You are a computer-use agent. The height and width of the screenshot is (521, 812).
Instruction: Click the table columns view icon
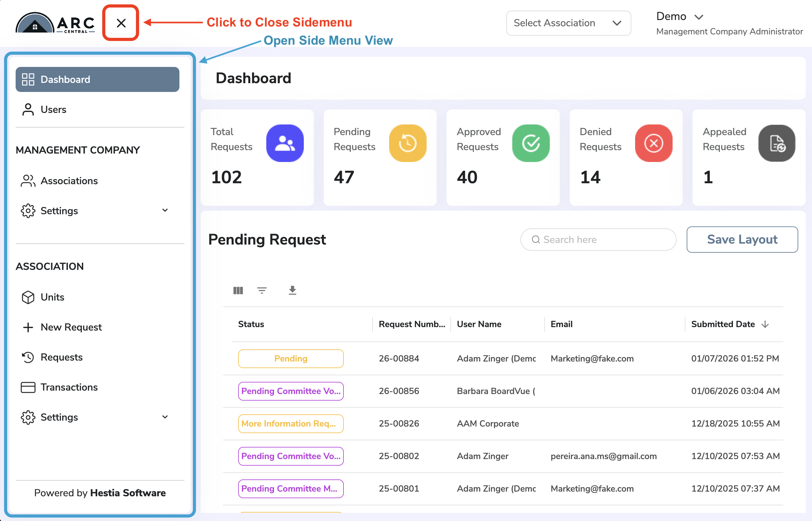238,290
